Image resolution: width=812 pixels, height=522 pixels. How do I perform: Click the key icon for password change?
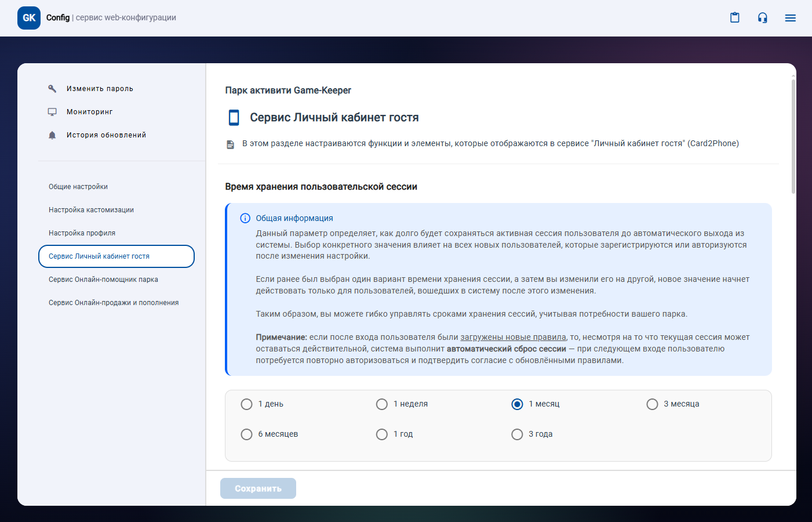[x=52, y=89]
